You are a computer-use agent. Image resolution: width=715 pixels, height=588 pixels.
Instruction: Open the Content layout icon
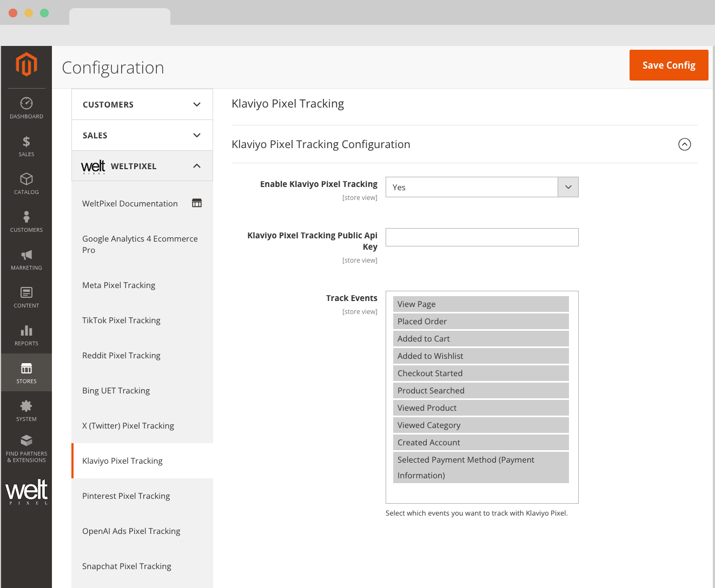pyautogui.click(x=27, y=292)
